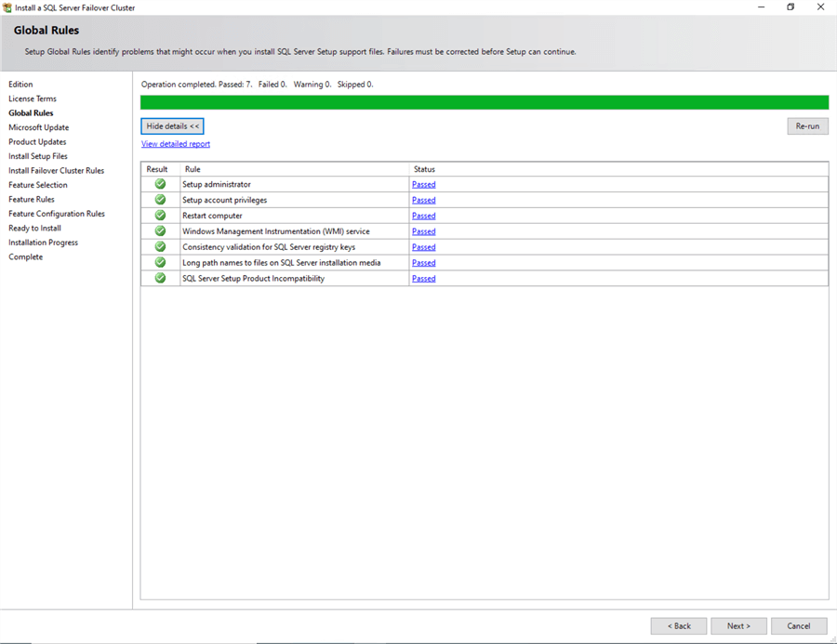Open Passed status for Long path names rule
The height and width of the screenshot is (644, 837).
pos(424,263)
